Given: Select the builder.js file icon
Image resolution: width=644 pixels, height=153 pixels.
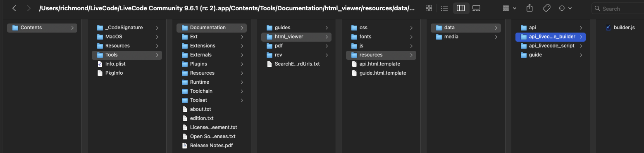Looking at the screenshot, I should tap(608, 28).
